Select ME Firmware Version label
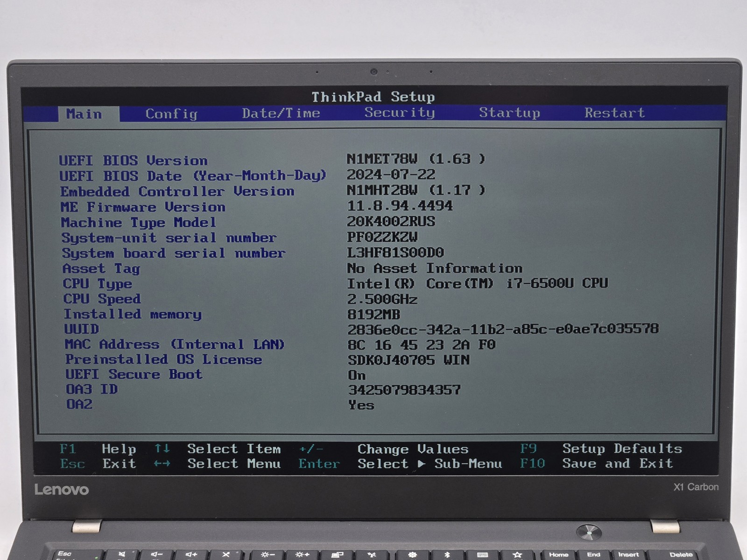747x560 pixels. point(143,207)
